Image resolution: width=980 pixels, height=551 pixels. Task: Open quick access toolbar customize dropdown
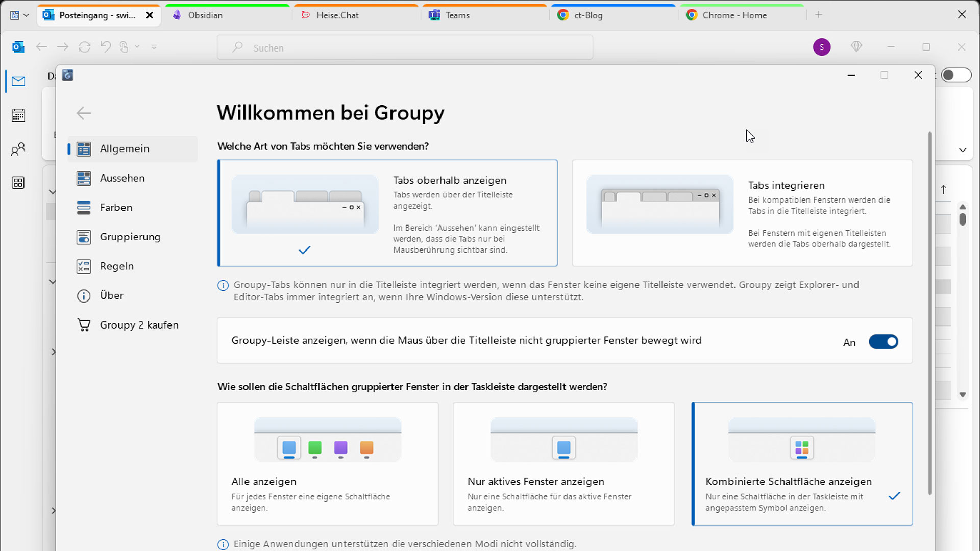(154, 47)
